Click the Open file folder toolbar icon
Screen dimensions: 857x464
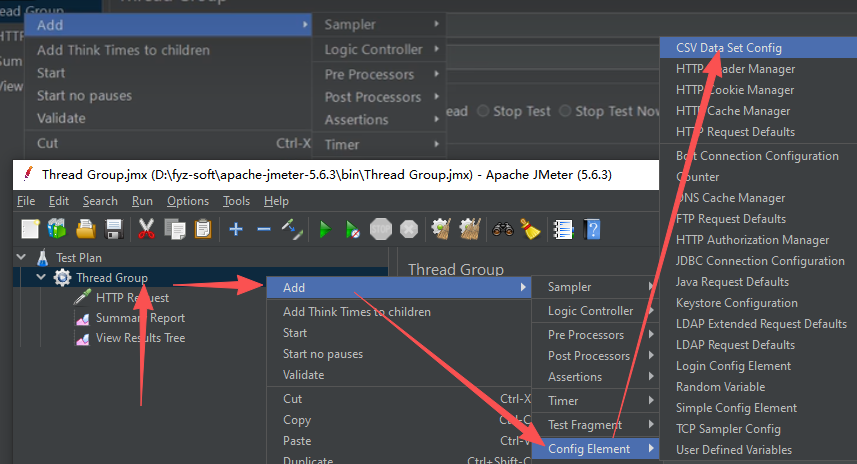[x=85, y=229]
